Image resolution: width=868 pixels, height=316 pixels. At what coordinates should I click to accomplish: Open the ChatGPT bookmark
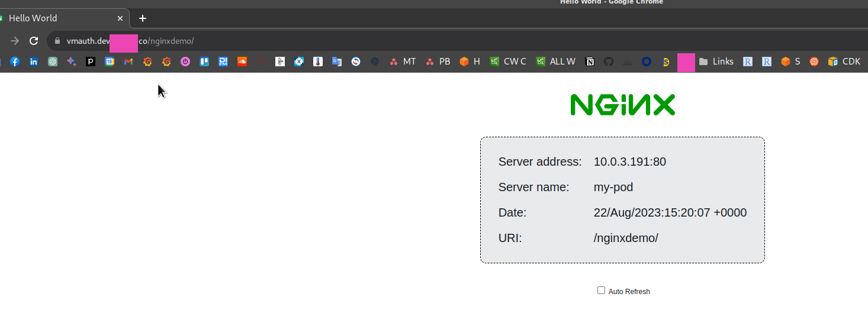click(53, 62)
